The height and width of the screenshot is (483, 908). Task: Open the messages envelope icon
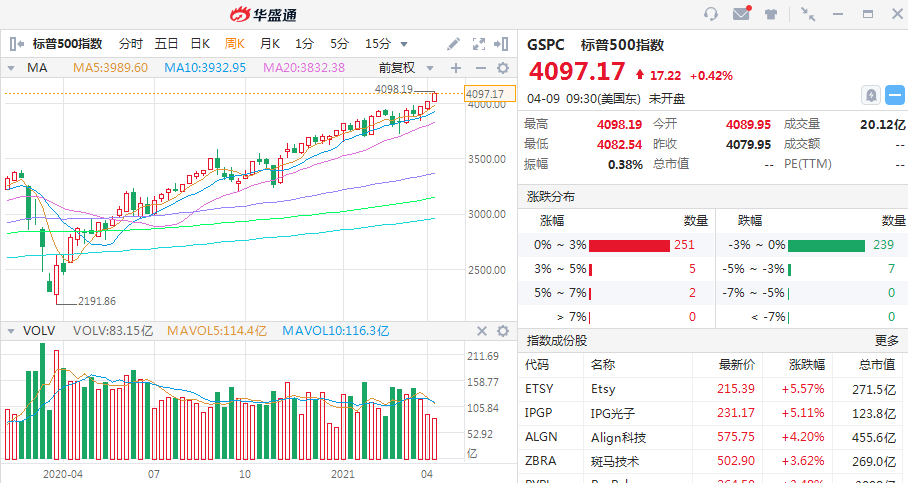[741, 13]
